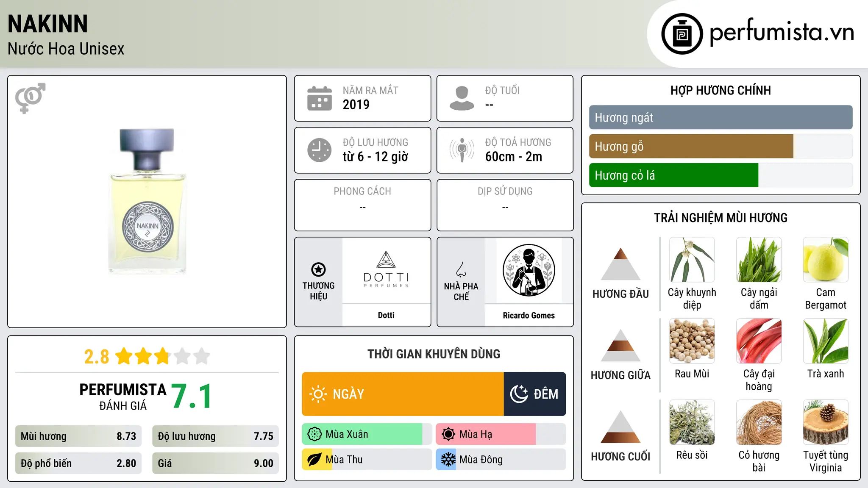
Task: Click the Mùi hương 8.73 score box
Action: click(78, 436)
